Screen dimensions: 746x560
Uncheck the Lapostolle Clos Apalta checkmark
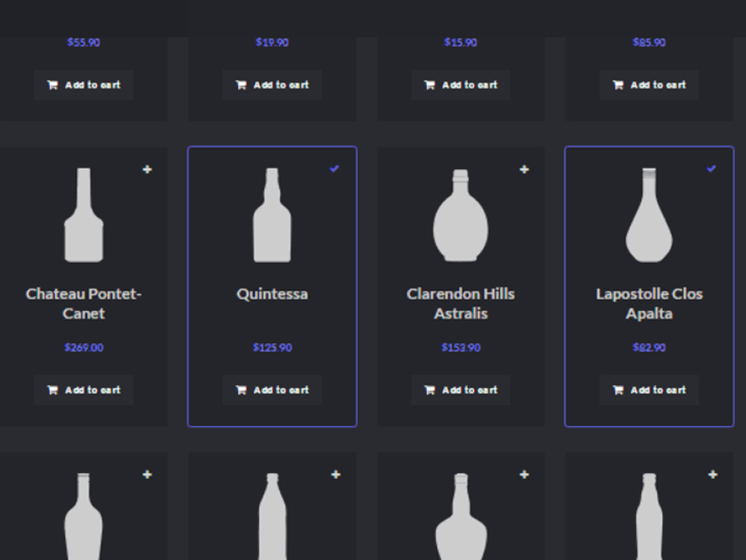coord(712,169)
